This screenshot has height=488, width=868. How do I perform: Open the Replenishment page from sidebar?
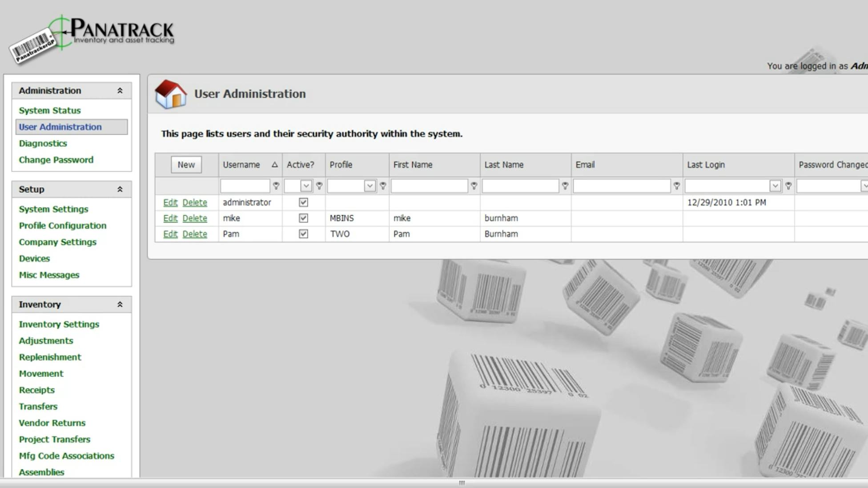[50, 357]
